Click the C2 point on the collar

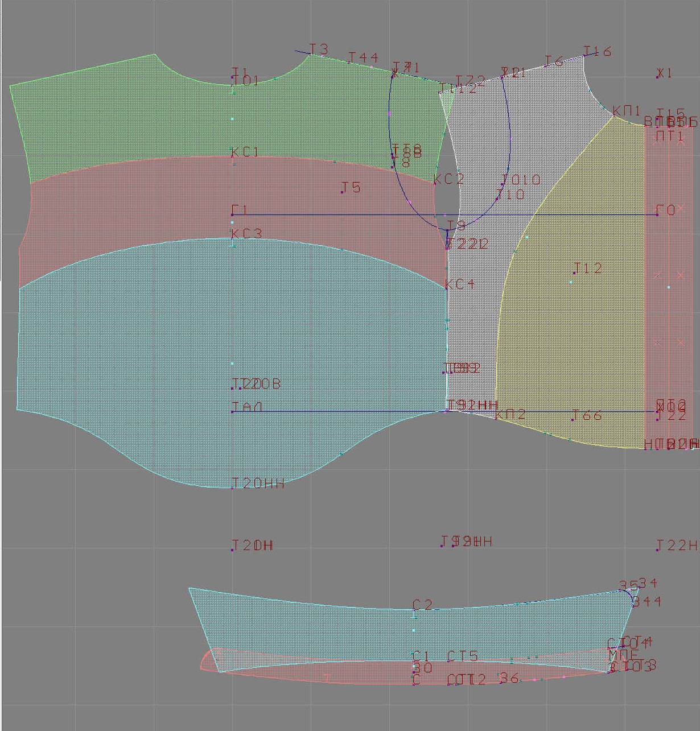pyautogui.click(x=414, y=609)
